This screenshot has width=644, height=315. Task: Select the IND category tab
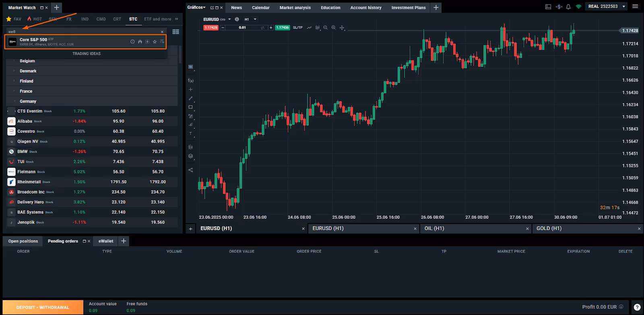point(85,19)
